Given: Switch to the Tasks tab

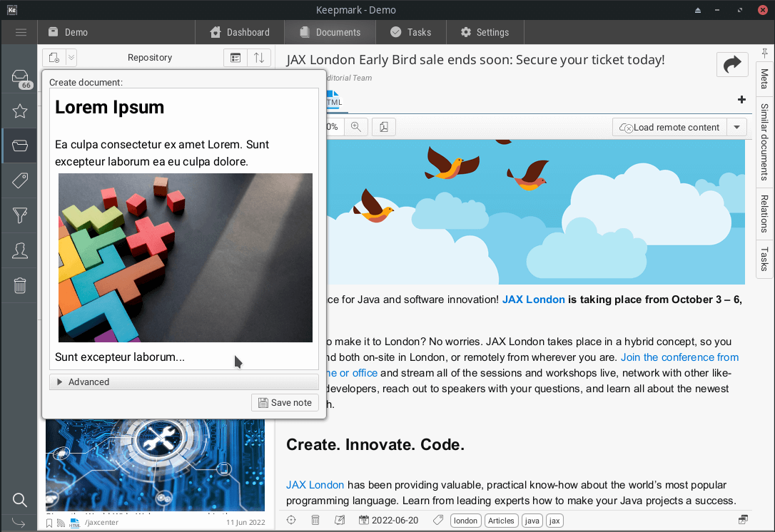Looking at the screenshot, I should click(410, 32).
